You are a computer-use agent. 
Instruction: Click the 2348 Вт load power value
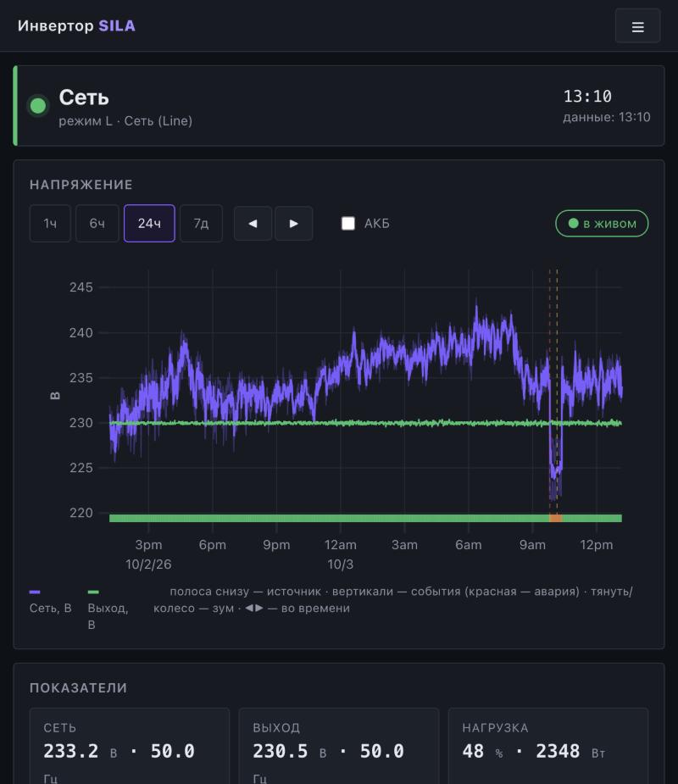coord(570,751)
